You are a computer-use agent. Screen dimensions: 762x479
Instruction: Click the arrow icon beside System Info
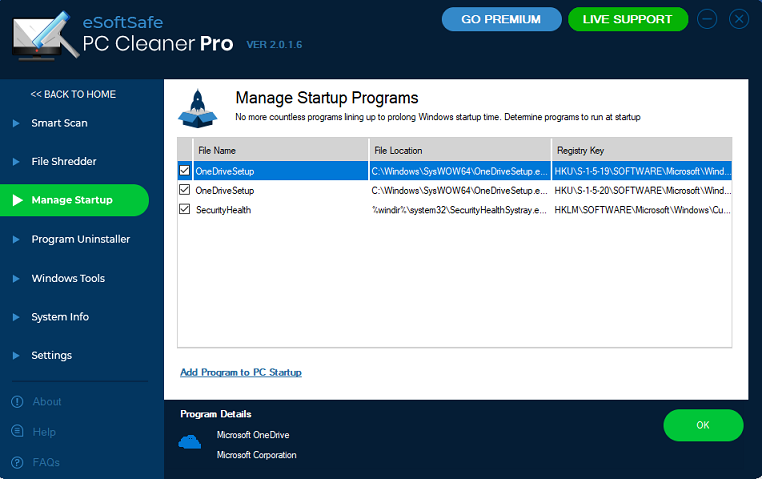(x=16, y=317)
